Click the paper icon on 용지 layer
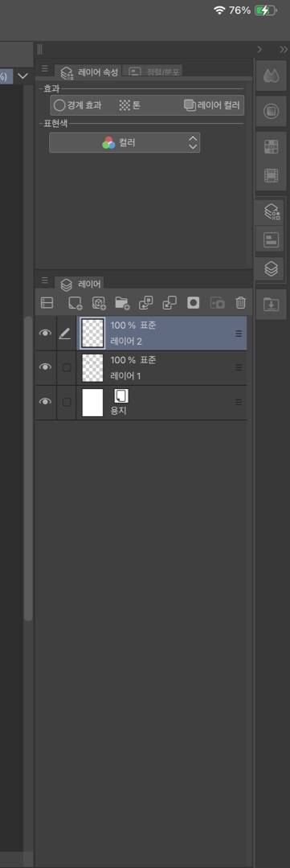Viewport: 290px width, 868px height. 121,395
